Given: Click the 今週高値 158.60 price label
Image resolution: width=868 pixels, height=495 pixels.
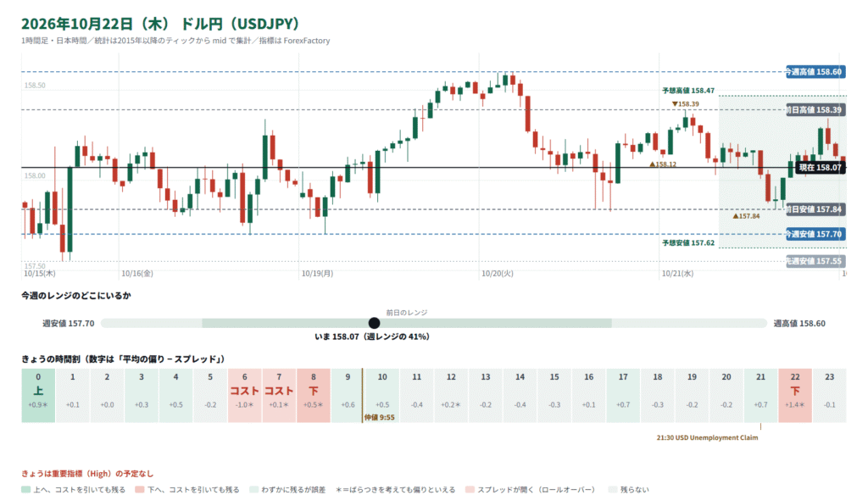Looking at the screenshot, I should click(x=815, y=72).
